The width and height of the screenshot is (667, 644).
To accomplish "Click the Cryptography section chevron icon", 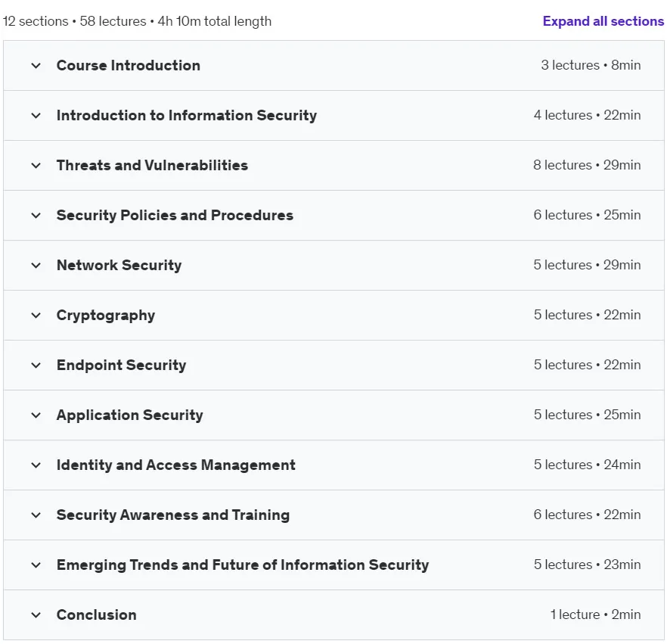I will pos(36,315).
